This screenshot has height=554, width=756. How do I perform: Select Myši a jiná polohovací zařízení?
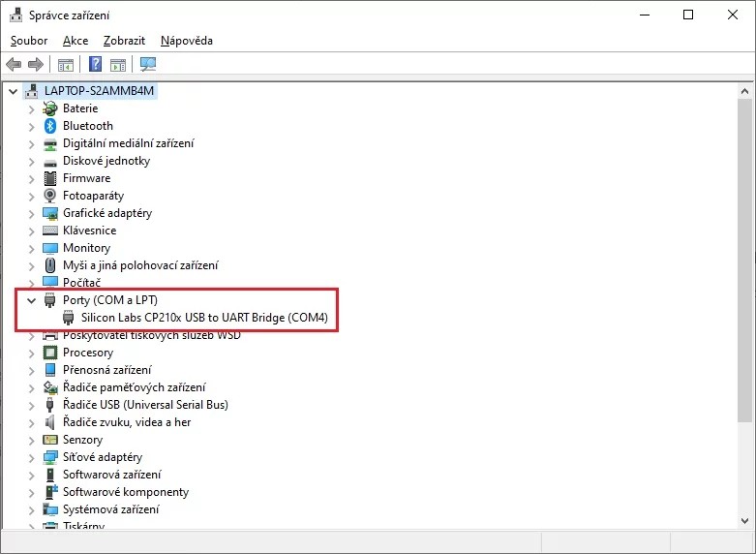pos(140,265)
